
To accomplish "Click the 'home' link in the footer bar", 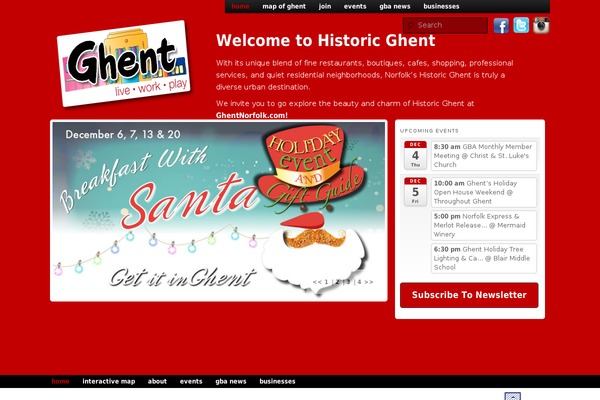I will tap(60, 381).
